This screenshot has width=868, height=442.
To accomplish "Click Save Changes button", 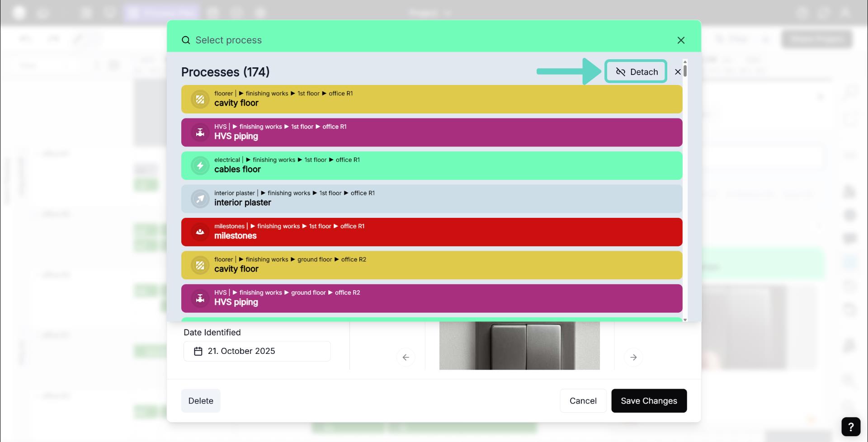I will (x=649, y=401).
